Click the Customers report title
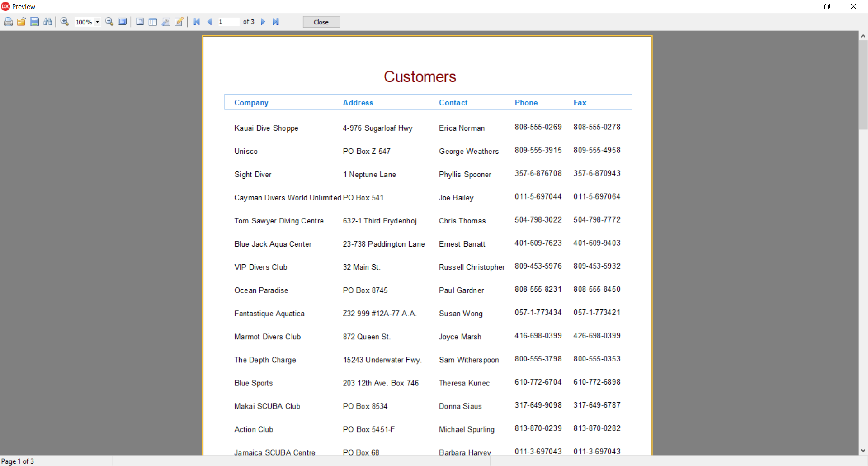868x466 pixels. pyautogui.click(x=420, y=77)
